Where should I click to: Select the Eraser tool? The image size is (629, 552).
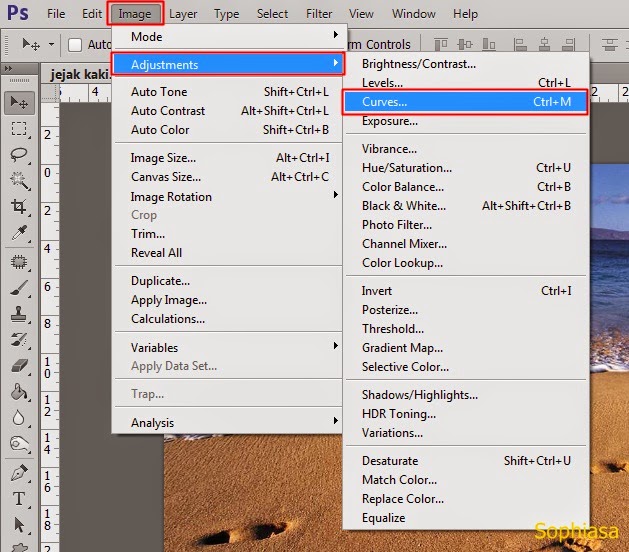(19, 366)
